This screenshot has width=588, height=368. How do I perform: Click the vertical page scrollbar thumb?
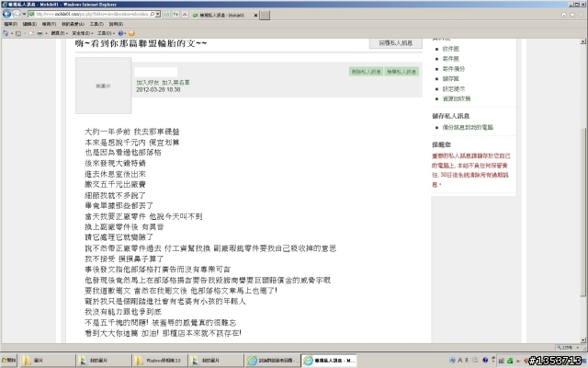point(583,213)
